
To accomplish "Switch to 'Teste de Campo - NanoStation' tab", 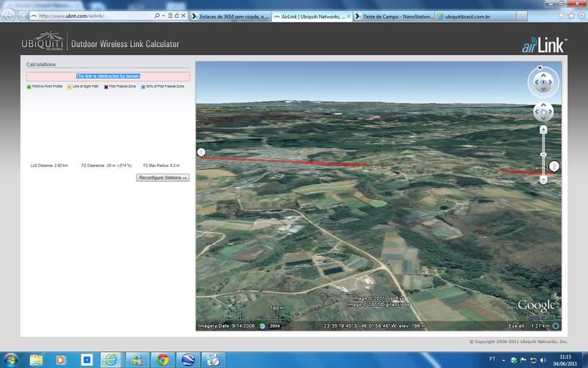I will [x=394, y=16].
